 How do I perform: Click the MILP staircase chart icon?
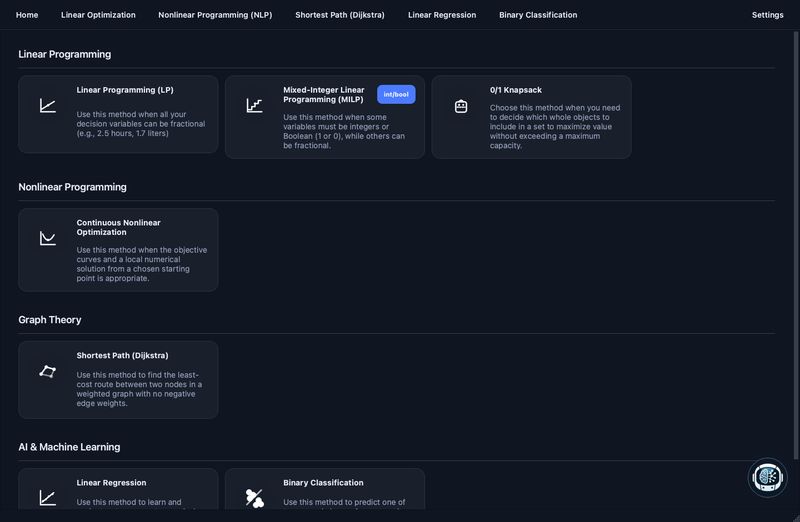click(x=254, y=106)
